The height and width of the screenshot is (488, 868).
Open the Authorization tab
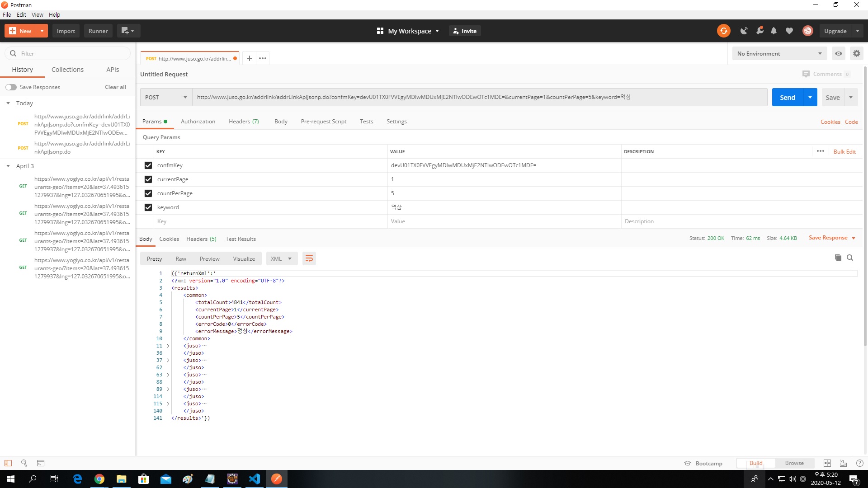pyautogui.click(x=198, y=122)
